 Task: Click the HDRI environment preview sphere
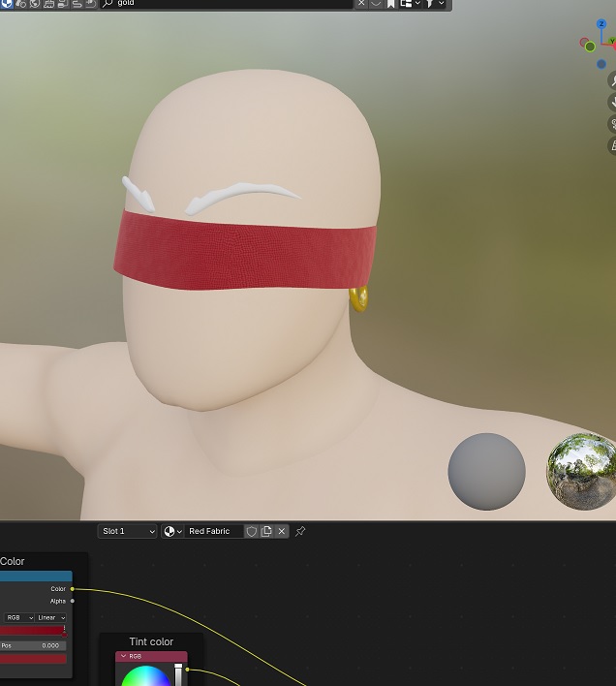pos(581,472)
